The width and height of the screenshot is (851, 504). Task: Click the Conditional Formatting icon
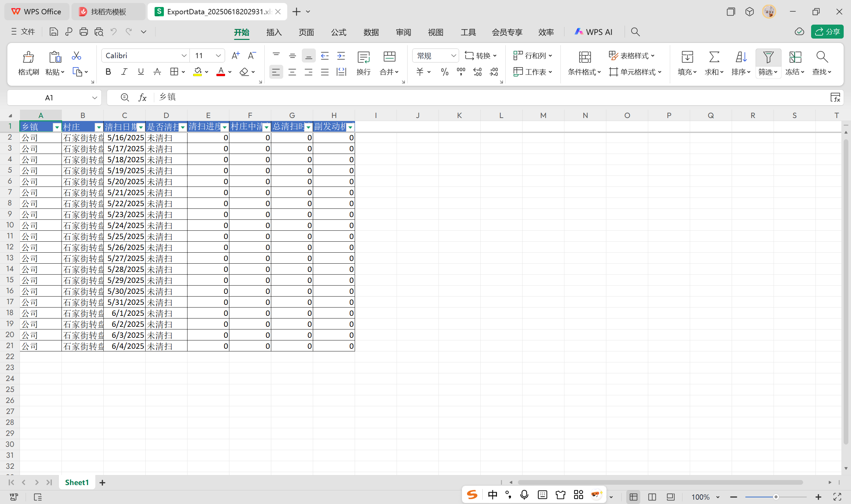point(584,57)
